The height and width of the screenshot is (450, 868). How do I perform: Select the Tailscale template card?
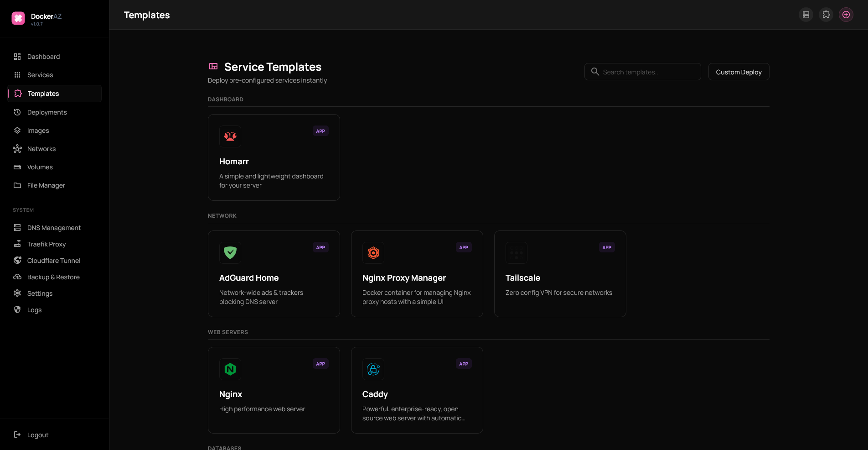[560, 274]
